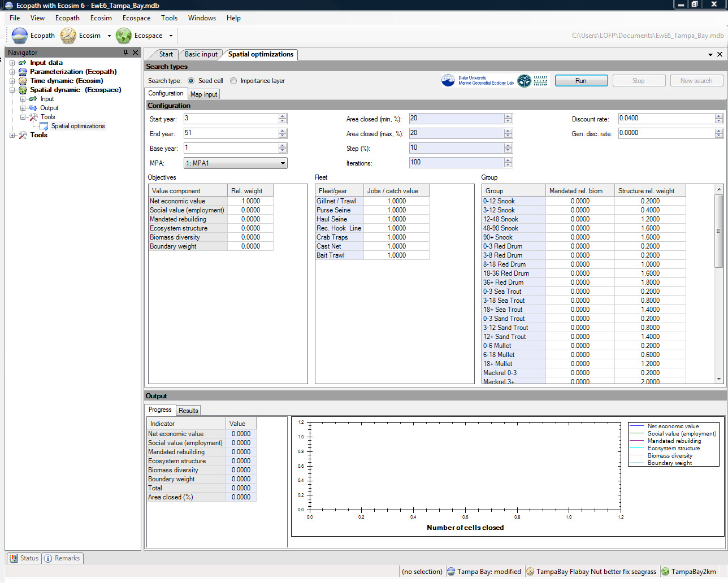Switch to the Basic input tab
The width and height of the screenshot is (728, 583).
(201, 54)
